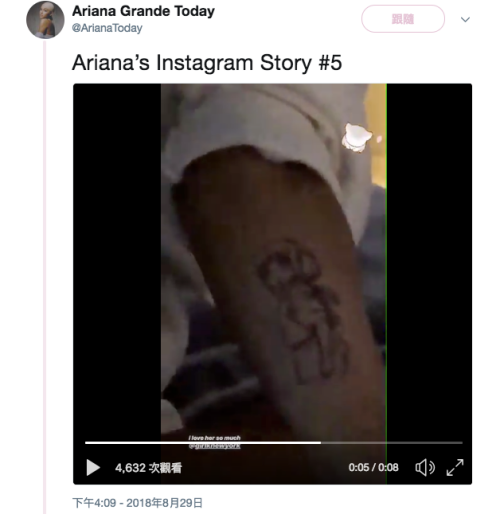Click the 4,632 次觀看 view count
500x514 pixels.
[x=148, y=468]
